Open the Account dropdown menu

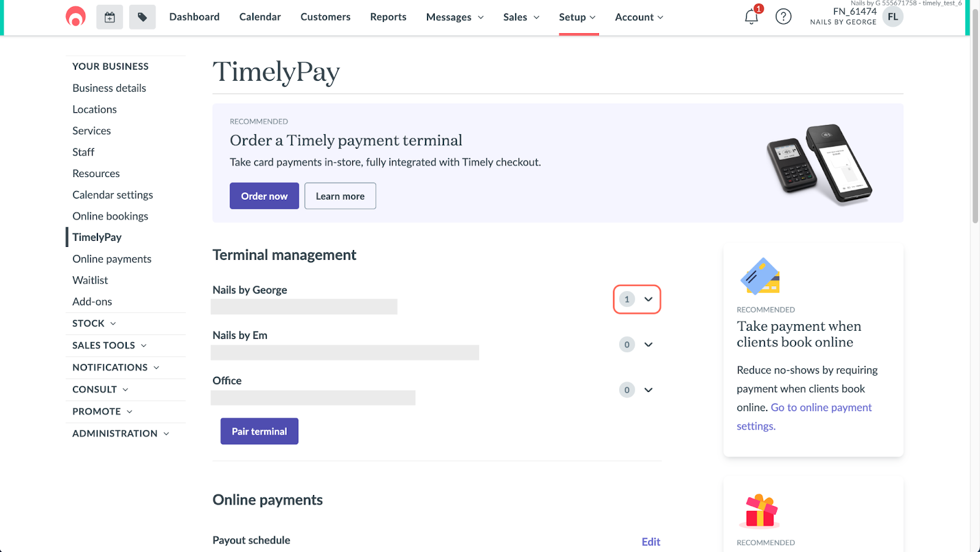tap(639, 17)
